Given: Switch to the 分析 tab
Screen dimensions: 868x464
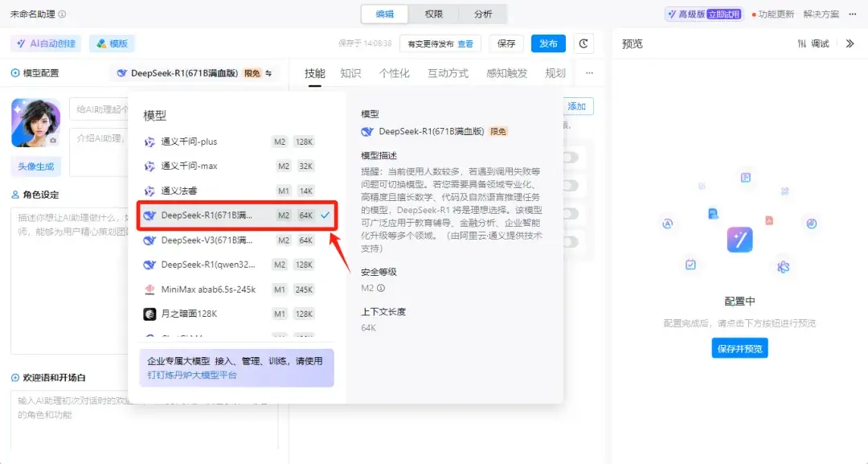Looking at the screenshot, I should tap(483, 14).
